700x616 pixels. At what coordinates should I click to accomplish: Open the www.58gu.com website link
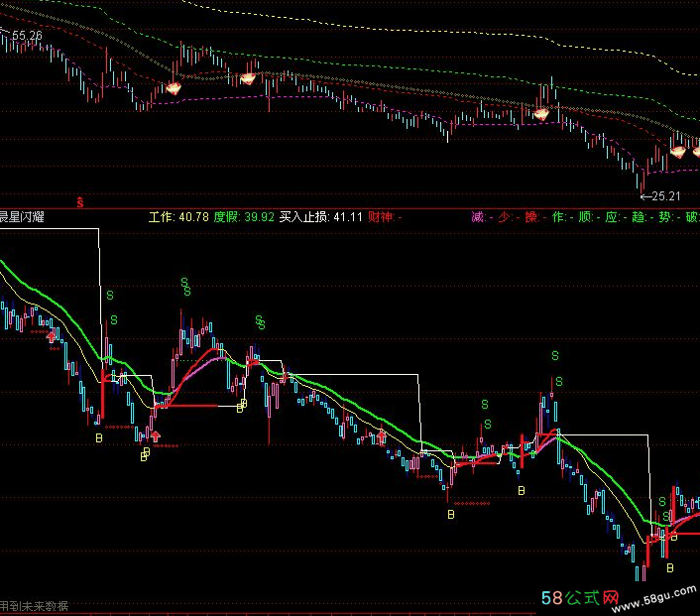tap(660, 601)
